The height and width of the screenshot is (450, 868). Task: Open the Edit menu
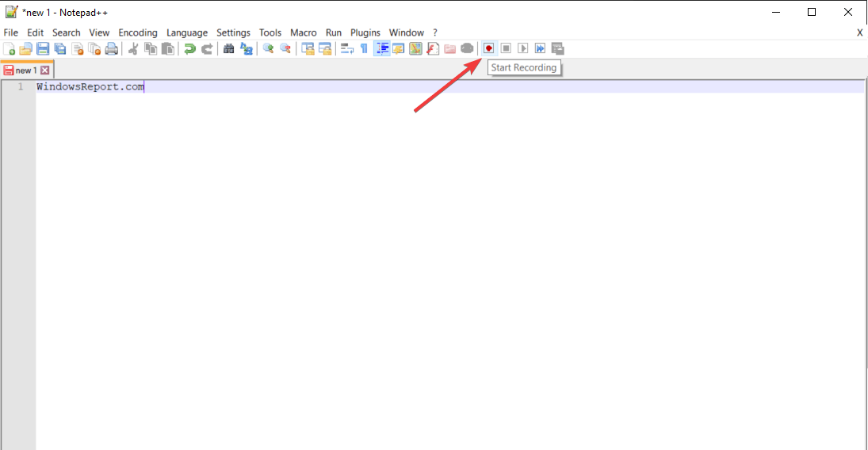[x=35, y=32]
